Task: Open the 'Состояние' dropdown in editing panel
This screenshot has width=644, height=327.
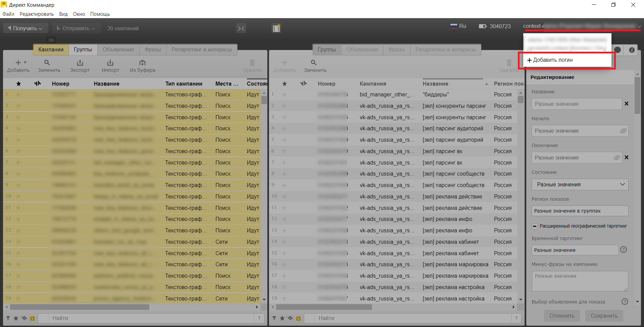Action: (580, 184)
